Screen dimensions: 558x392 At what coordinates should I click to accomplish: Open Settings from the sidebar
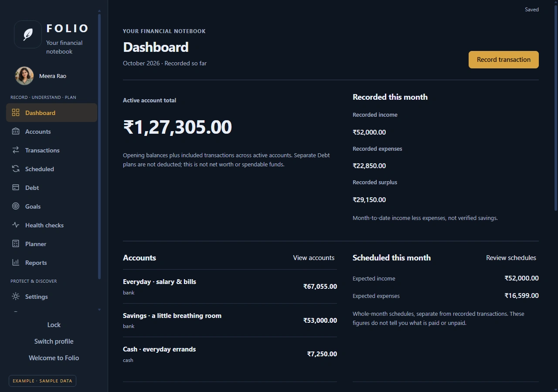tap(51, 297)
